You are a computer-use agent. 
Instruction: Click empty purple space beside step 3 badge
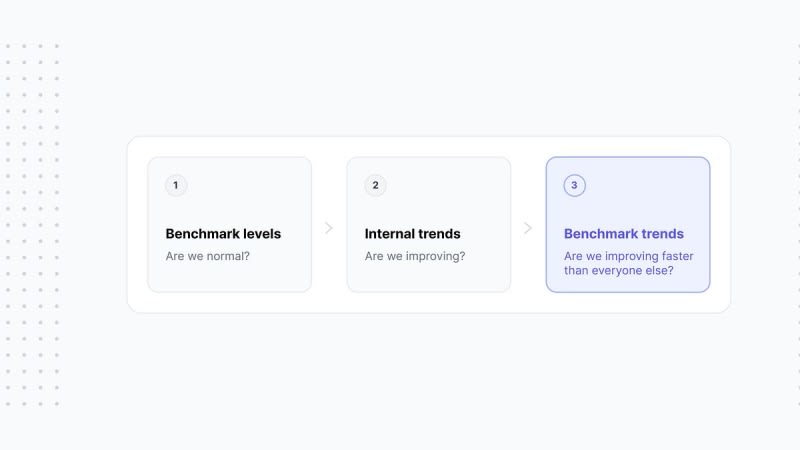pos(643,185)
